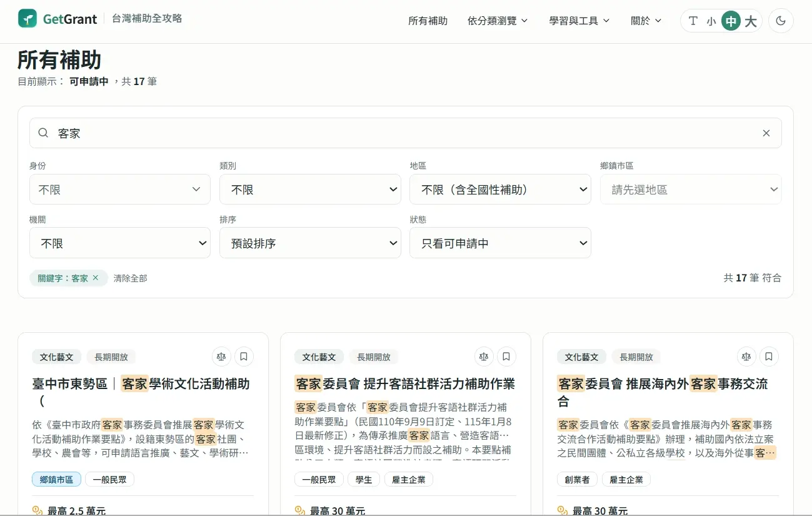The width and height of the screenshot is (812, 516).
Task: Click coin icon on 推展海內外 card
Action: tap(563, 510)
